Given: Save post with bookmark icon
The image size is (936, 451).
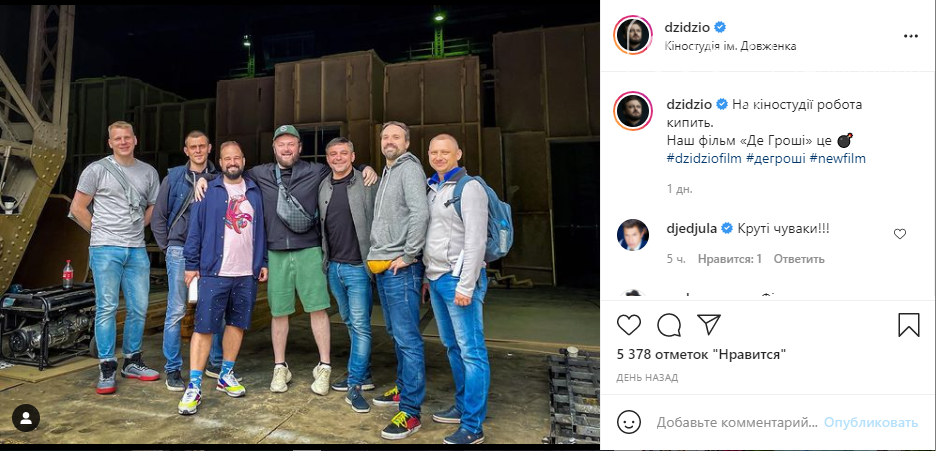Looking at the screenshot, I should click(909, 325).
